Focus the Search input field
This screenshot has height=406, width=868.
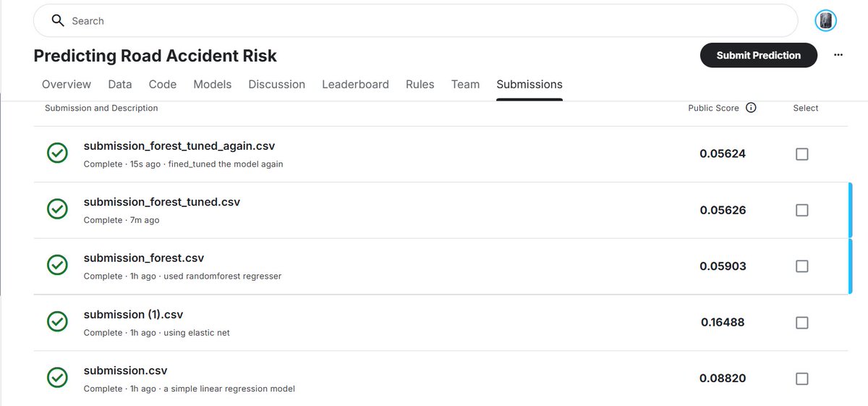pyautogui.click(x=416, y=21)
